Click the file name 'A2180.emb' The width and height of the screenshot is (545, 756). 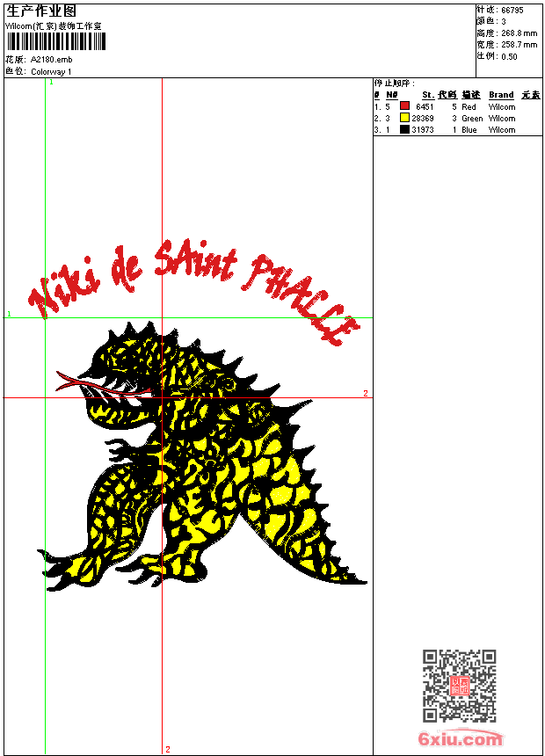click(x=52, y=60)
